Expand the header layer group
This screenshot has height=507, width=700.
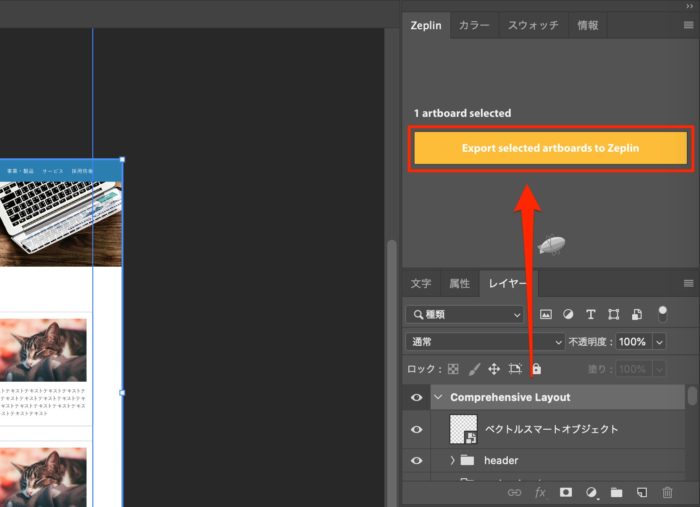coord(452,460)
